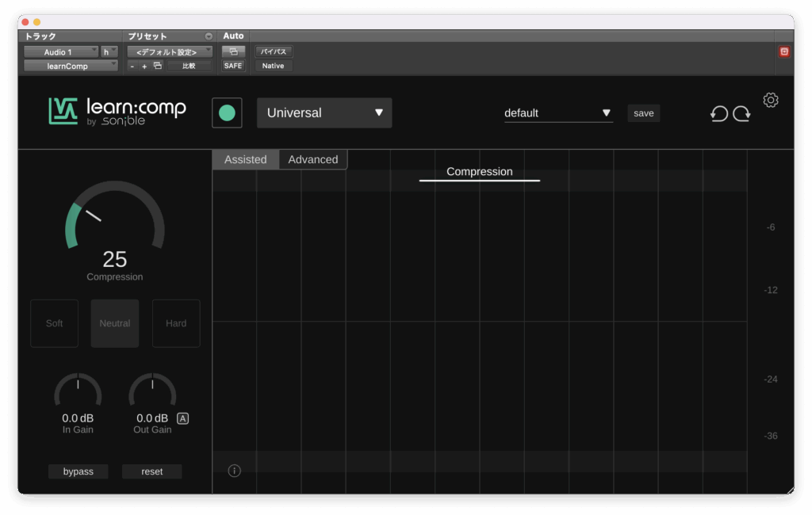Click the Out Gain knob
Viewport: 812px width, 515px height.
(x=152, y=391)
